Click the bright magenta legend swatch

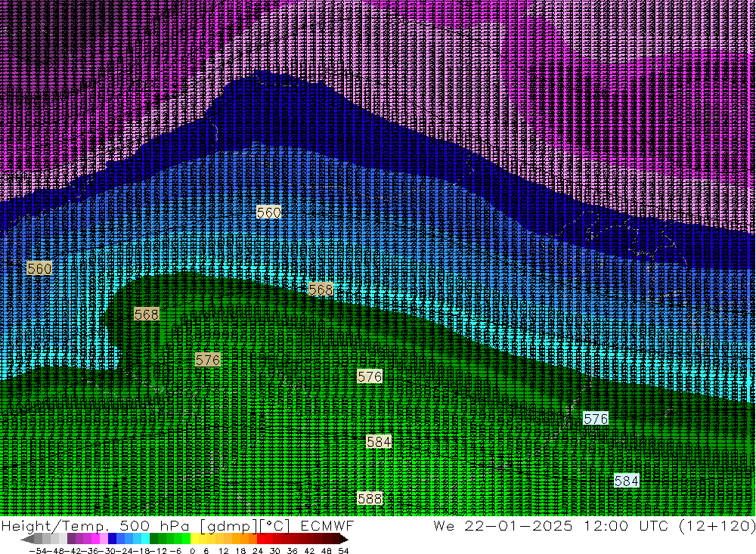(x=96, y=539)
